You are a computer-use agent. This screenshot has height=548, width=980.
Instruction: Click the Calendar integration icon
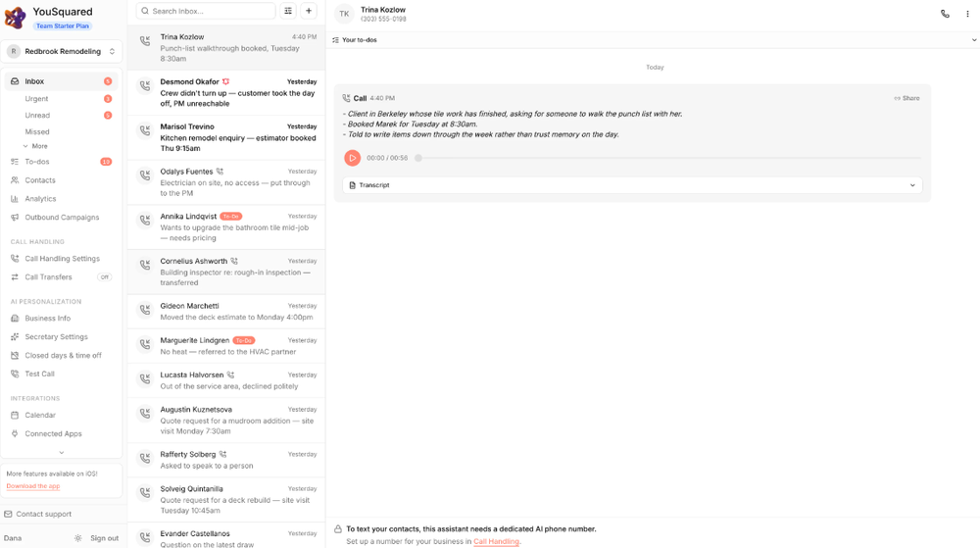(15, 415)
